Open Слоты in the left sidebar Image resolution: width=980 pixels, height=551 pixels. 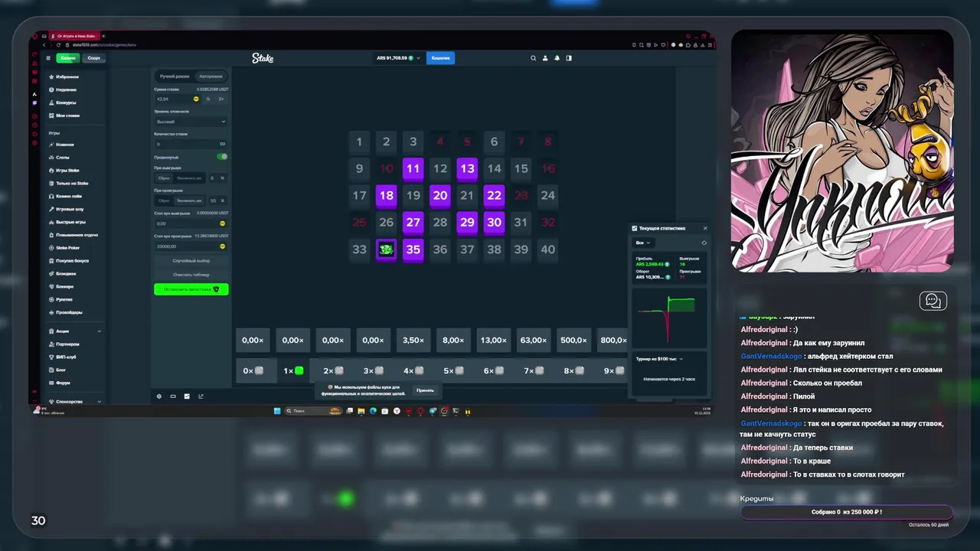tap(63, 158)
